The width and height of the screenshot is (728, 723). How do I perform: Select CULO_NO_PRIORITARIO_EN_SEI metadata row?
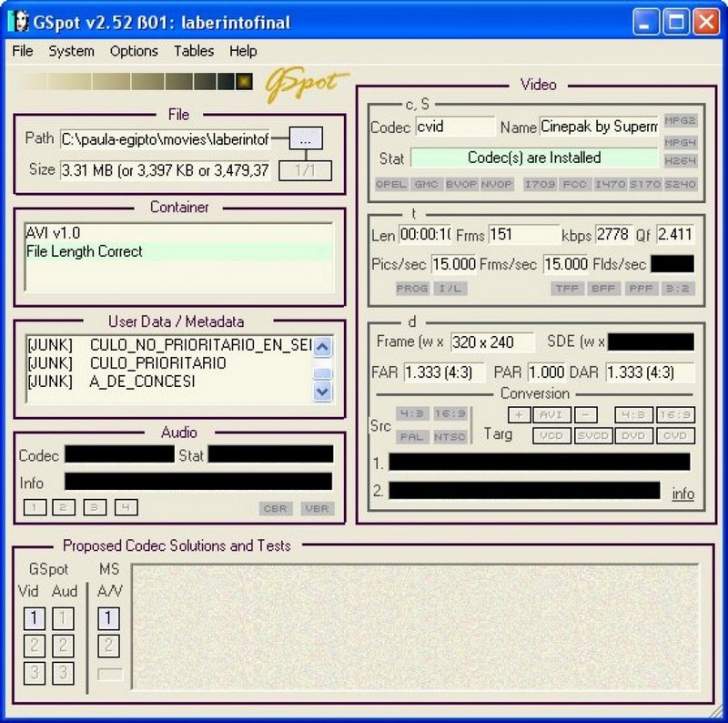(169, 345)
